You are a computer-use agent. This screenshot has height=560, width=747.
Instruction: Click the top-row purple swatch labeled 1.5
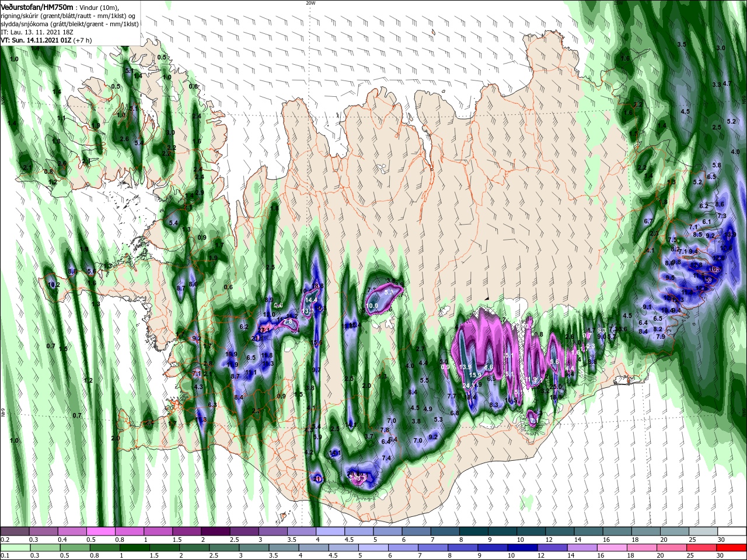(187, 531)
